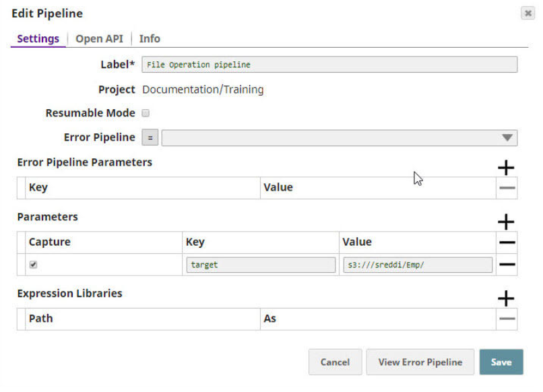Open the Info tab
The height and width of the screenshot is (392, 543).
coord(150,38)
